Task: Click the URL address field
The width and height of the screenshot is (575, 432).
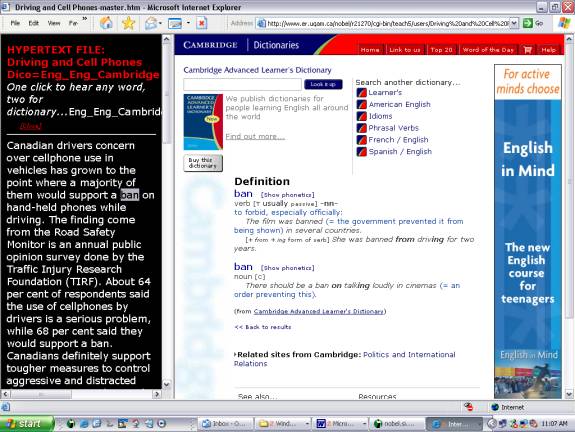Action: tap(388, 23)
